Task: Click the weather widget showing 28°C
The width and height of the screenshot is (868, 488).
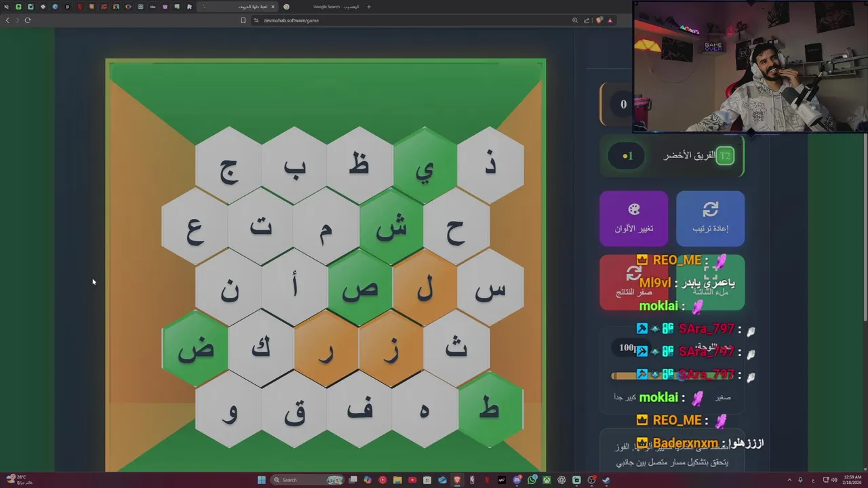Action: point(19,480)
